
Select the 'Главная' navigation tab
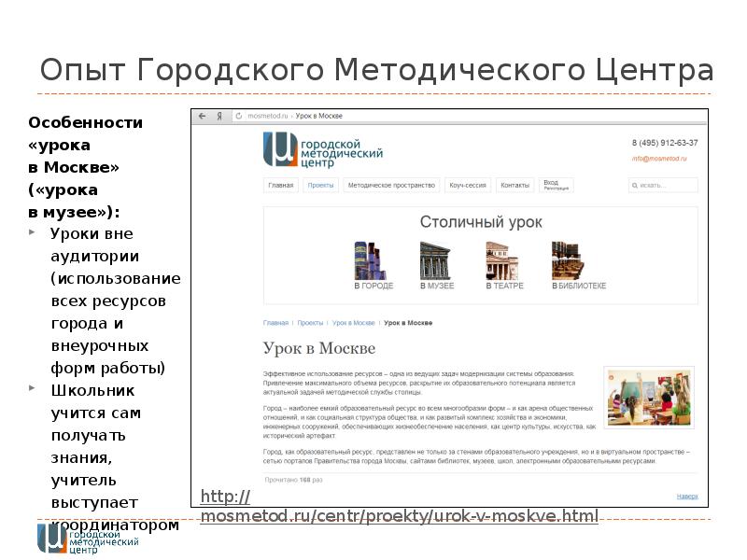pyautogui.click(x=281, y=186)
